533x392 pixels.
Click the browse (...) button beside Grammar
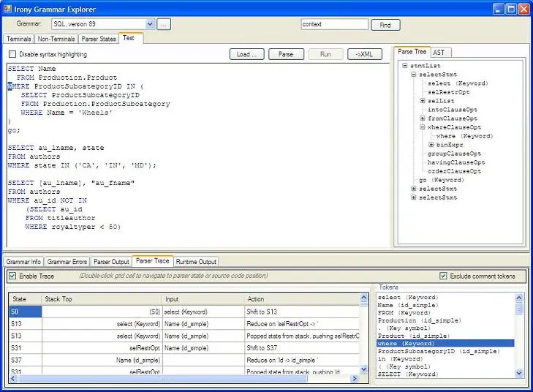pos(164,25)
